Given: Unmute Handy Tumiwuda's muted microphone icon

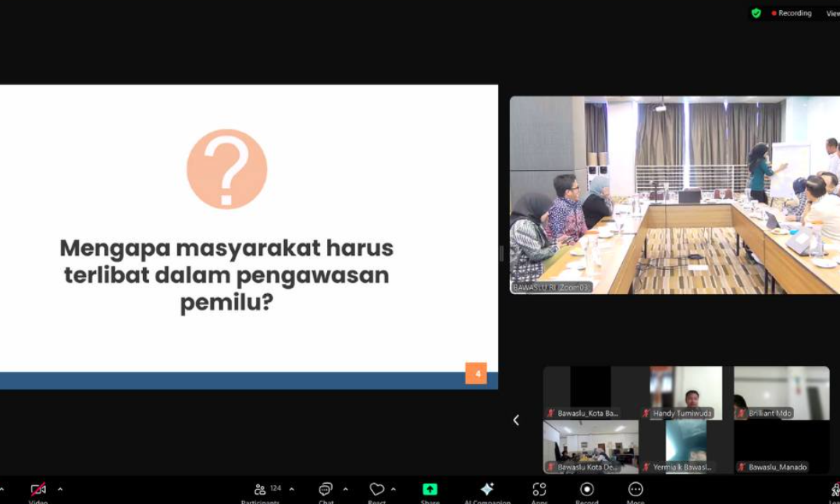Looking at the screenshot, I should click(x=646, y=413).
